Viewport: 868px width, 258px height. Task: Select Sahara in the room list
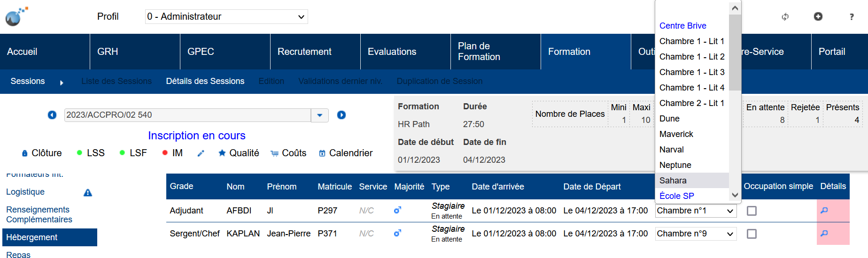click(x=673, y=181)
